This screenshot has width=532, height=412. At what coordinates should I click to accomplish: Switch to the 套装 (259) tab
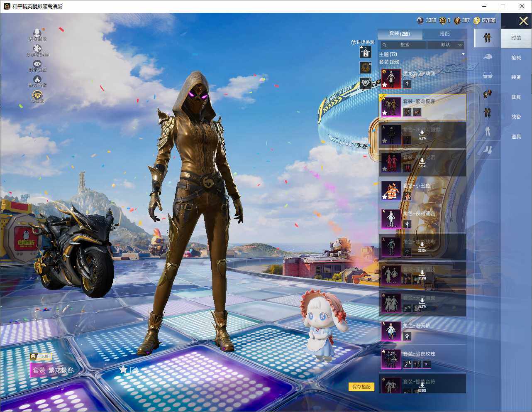[x=400, y=34]
